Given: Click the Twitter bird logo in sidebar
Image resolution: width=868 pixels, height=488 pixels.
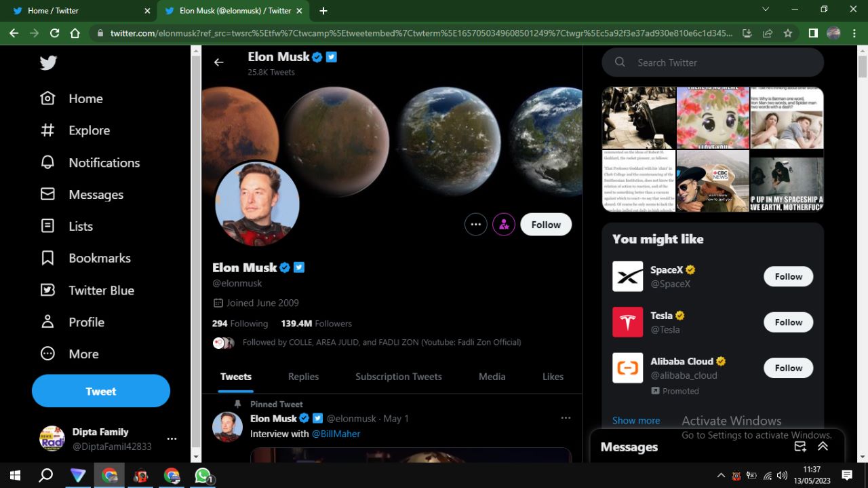Looking at the screenshot, I should 48,63.
